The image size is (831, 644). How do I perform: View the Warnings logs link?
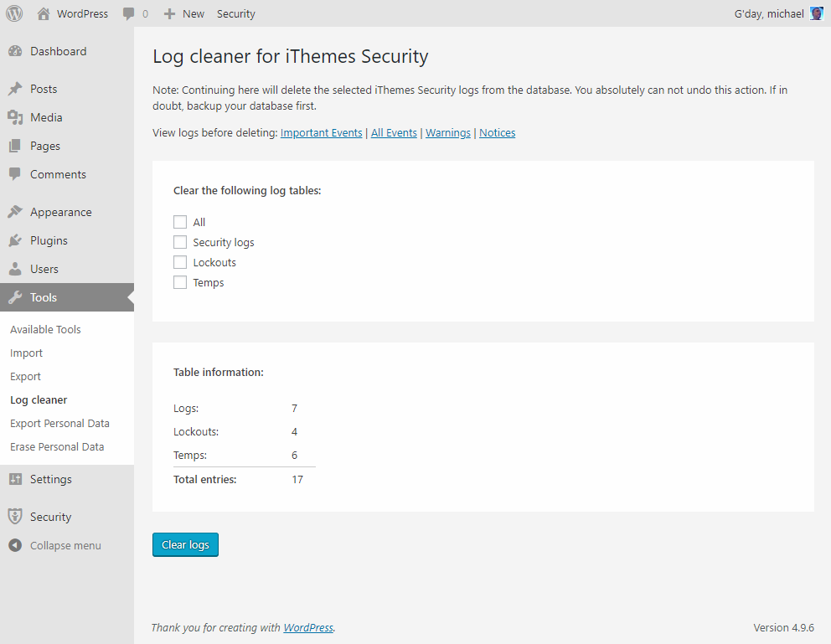click(x=448, y=133)
